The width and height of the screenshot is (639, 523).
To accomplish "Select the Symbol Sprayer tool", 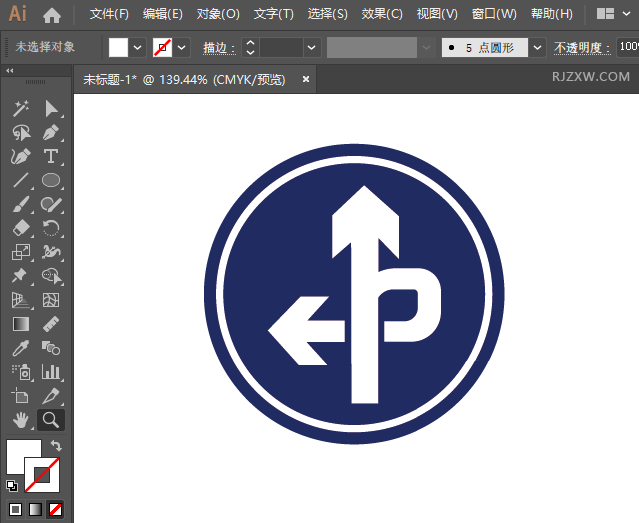I will point(20,372).
